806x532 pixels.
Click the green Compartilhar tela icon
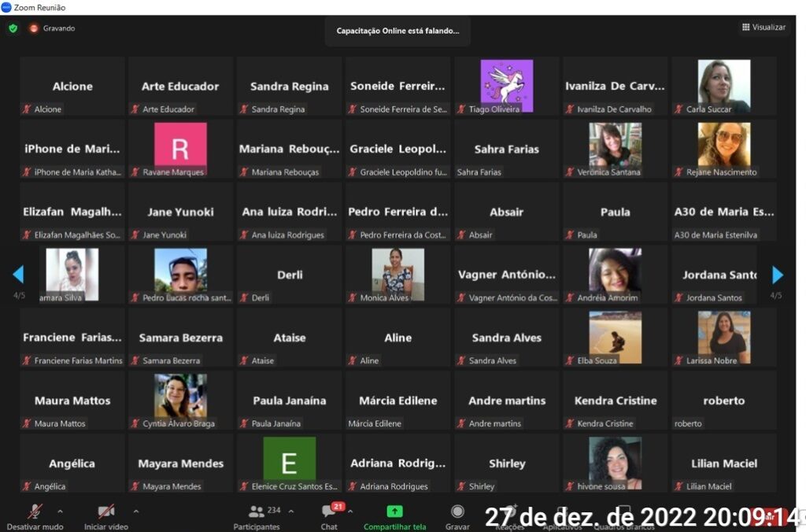pyautogui.click(x=394, y=512)
